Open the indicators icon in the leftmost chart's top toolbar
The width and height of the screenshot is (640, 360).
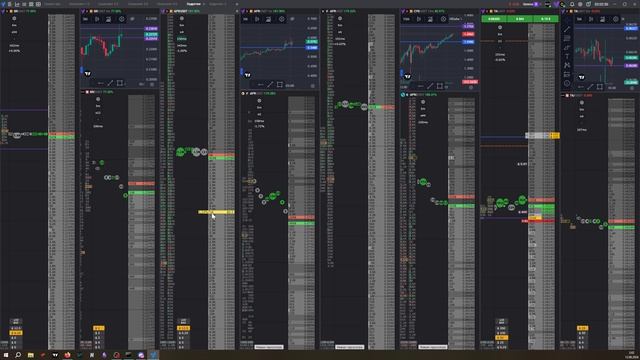(108, 19)
